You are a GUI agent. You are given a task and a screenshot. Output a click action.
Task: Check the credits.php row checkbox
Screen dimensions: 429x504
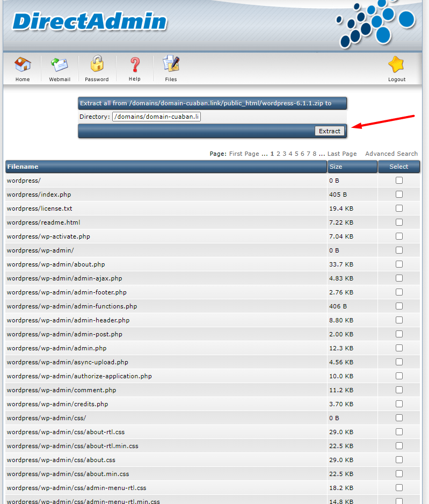(x=399, y=404)
